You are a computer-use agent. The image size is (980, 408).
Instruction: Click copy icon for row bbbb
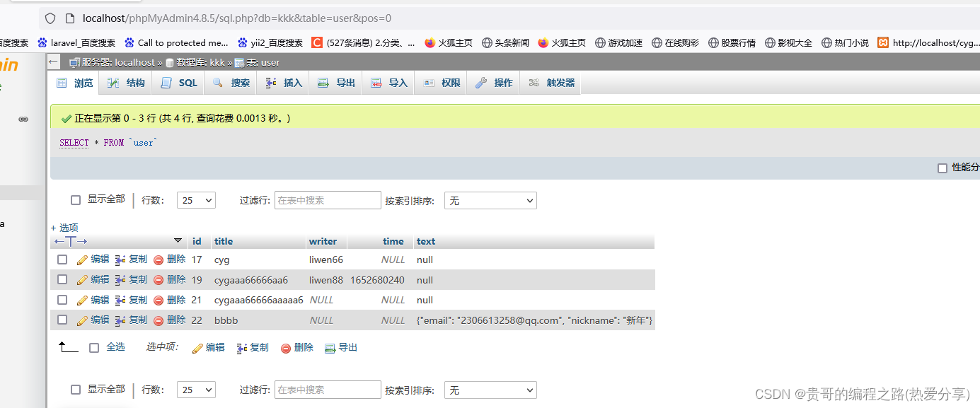click(x=120, y=320)
